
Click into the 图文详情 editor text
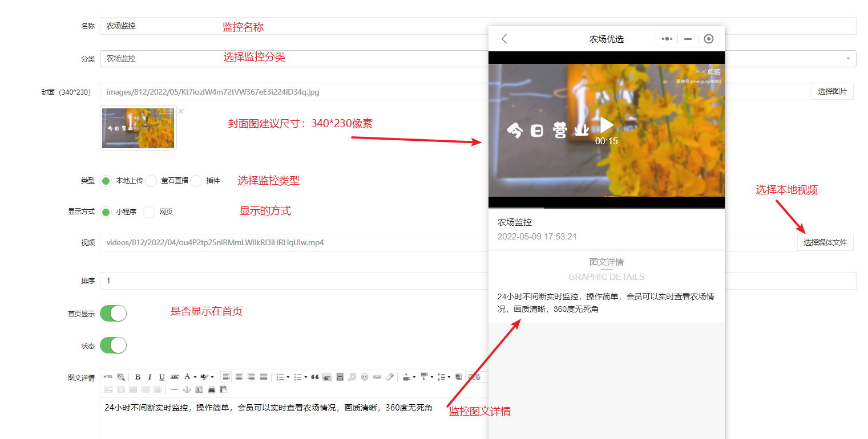pos(268,408)
